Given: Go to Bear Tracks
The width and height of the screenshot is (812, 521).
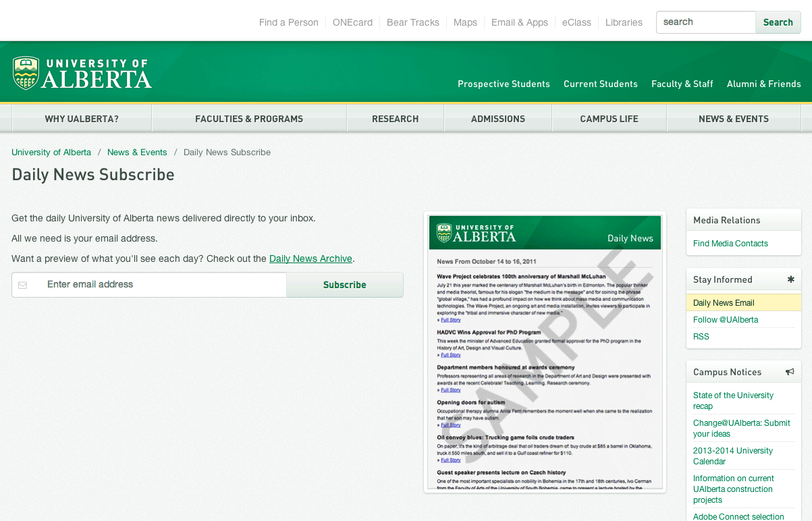Looking at the screenshot, I should [x=413, y=22].
